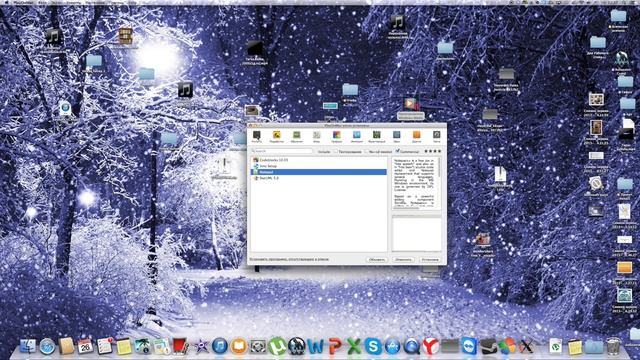Open Finder from the Dock
This screenshot has height=360, width=640.
pyautogui.click(x=28, y=346)
